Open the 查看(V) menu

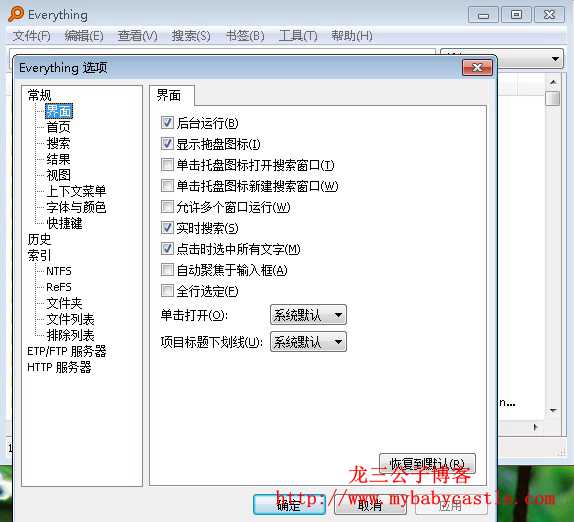point(138,36)
